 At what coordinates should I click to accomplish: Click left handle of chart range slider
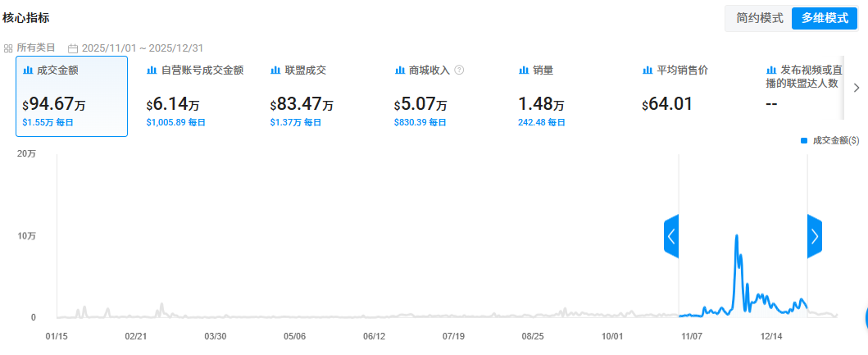tap(671, 237)
